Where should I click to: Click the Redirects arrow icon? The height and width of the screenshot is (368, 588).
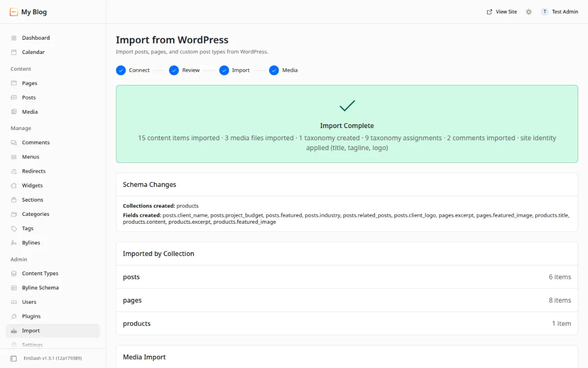pyautogui.click(x=14, y=171)
